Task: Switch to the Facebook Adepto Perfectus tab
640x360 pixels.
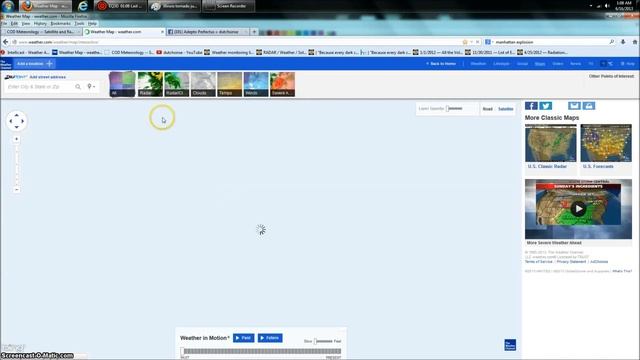Action: [x=207, y=31]
